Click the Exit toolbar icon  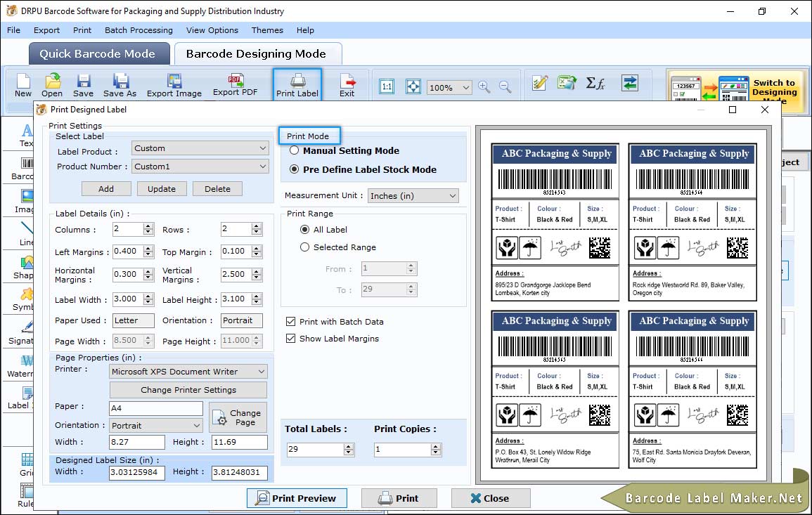point(347,86)
